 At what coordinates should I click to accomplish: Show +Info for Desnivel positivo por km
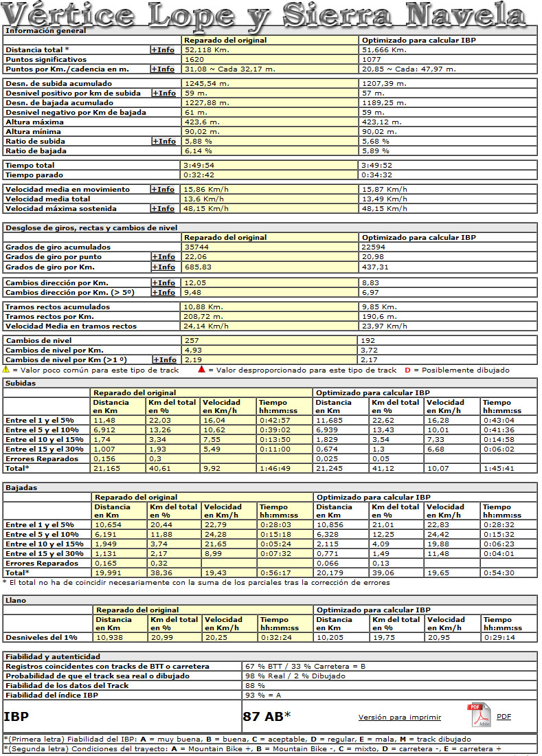pos(163,93)
